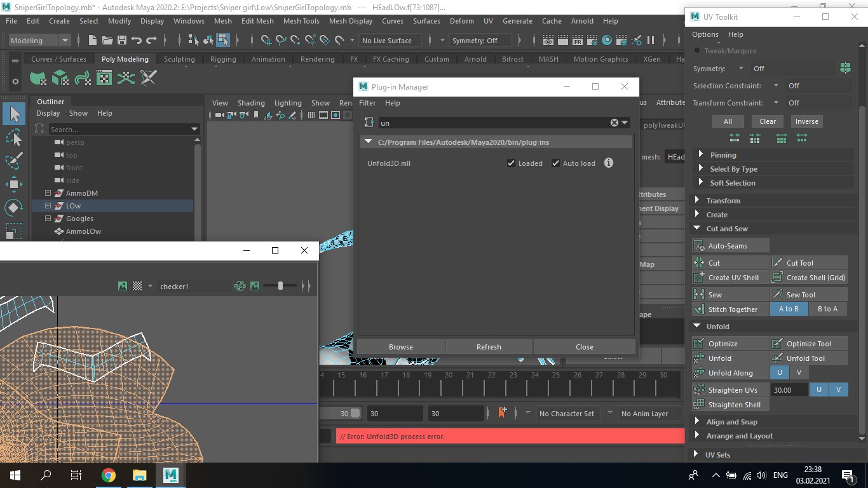Click the Open Scene folder icon

[x=107, y=41]
